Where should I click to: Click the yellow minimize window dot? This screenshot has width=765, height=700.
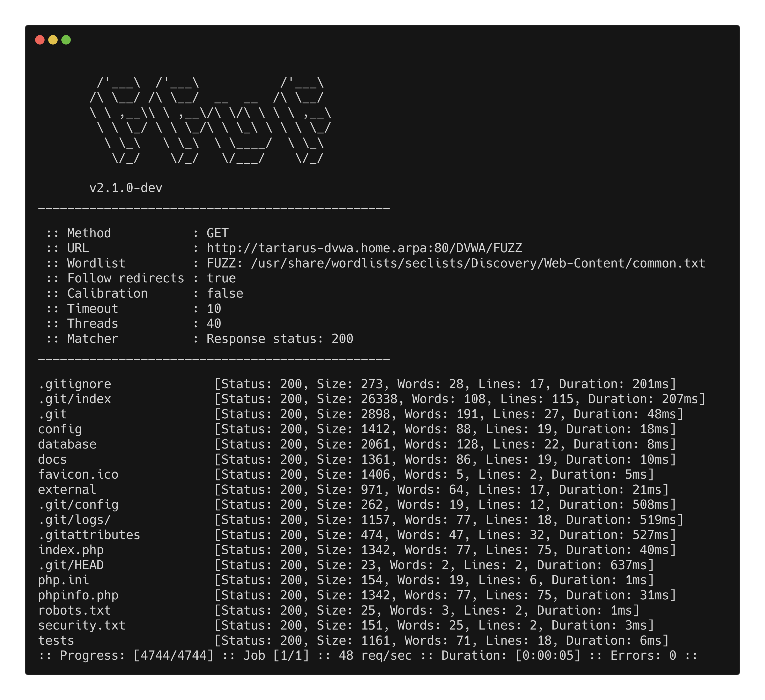coord(53,40)
